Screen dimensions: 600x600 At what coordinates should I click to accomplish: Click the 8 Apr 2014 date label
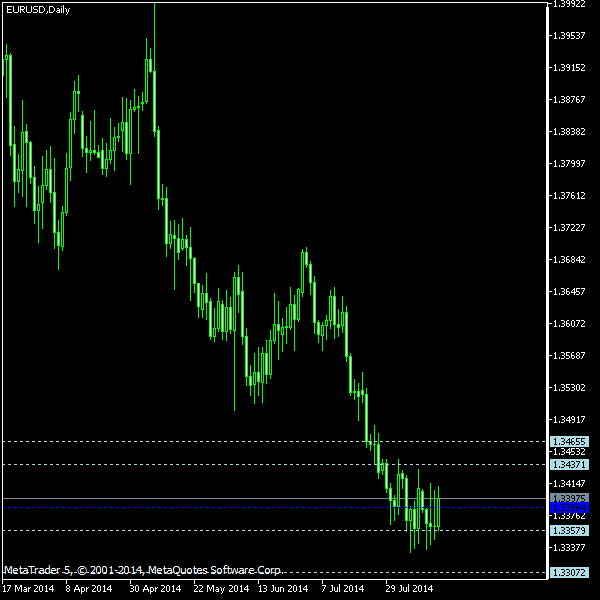tap(89, 589)
